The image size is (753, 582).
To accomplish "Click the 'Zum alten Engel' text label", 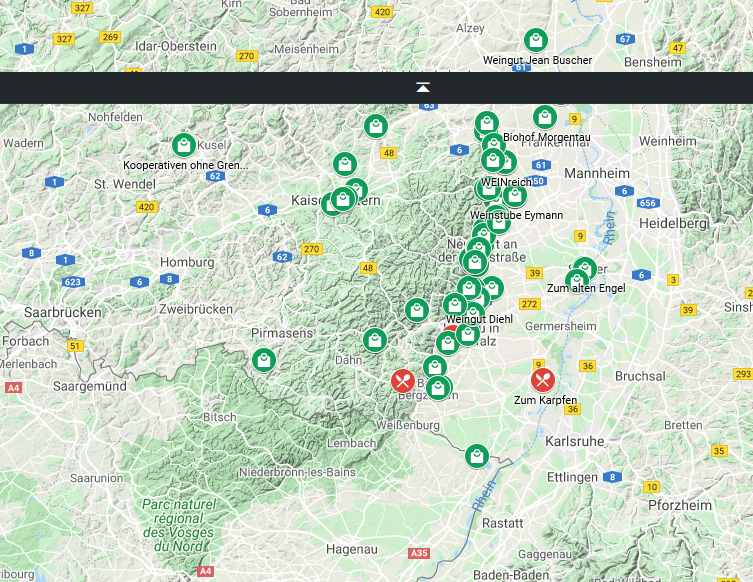I will [586, 288].
